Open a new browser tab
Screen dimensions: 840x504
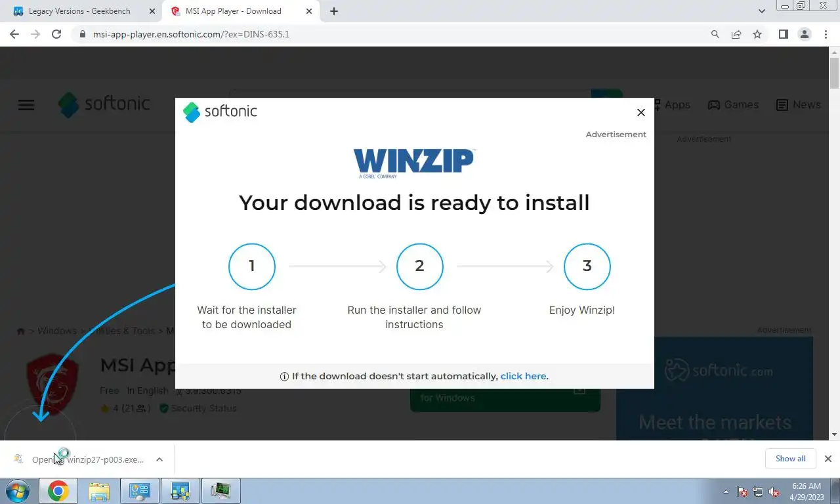click(x=333, y=11)
